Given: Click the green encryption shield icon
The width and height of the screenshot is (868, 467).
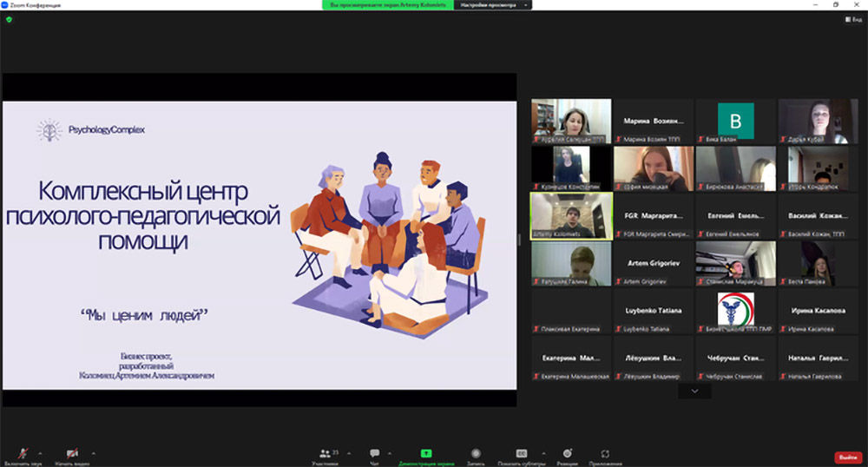Looking at the screenshot, I should pyautogui.click(x=9, y=19).
